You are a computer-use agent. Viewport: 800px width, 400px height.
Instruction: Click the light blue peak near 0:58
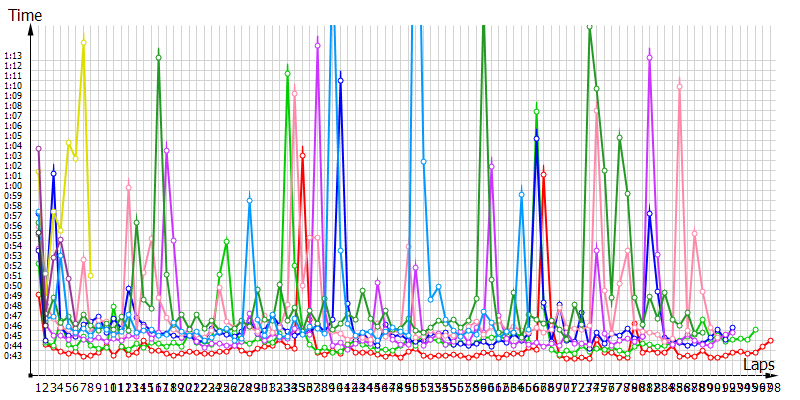[x=249, y=201]
